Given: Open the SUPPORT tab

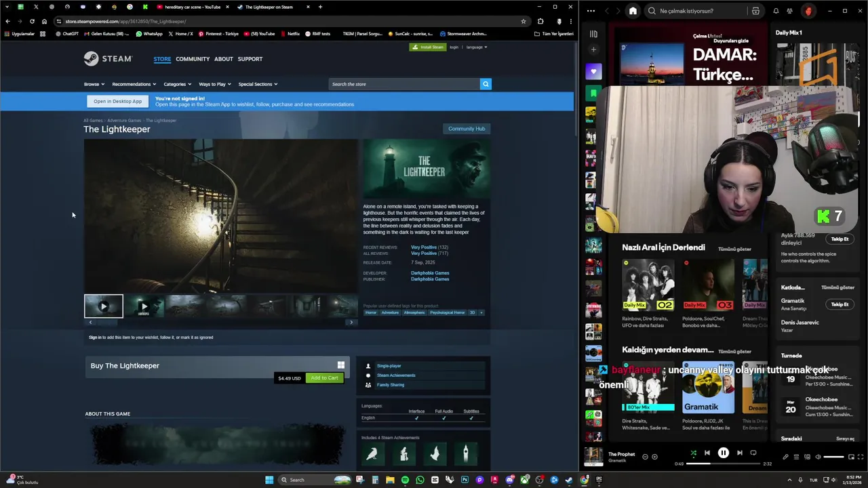Looking at the screenshot, I should click(250, 59).
